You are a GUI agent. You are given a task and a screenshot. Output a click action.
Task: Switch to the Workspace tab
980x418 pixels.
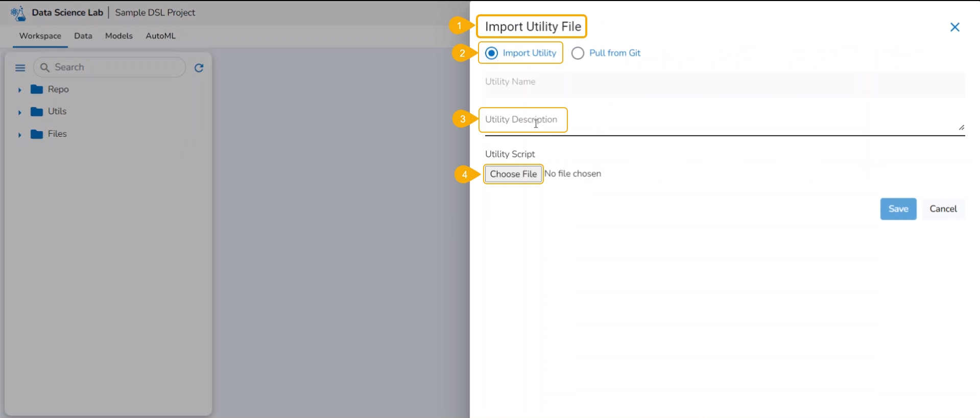40,36
